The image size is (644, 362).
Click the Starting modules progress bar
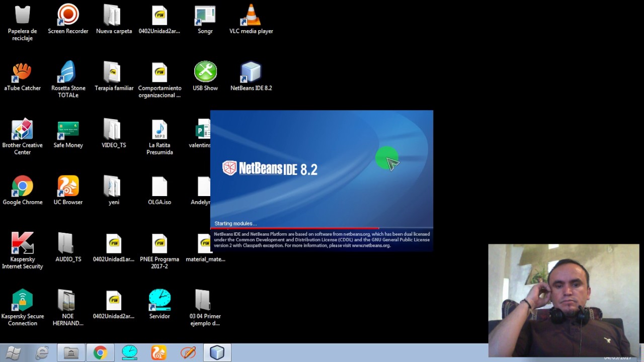(x=321, y=228)
